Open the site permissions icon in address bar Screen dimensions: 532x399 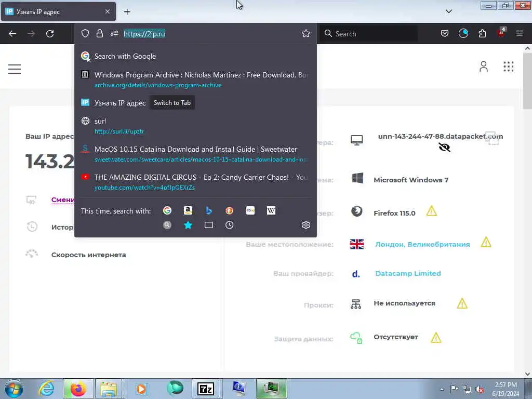[x=114, y=33]
